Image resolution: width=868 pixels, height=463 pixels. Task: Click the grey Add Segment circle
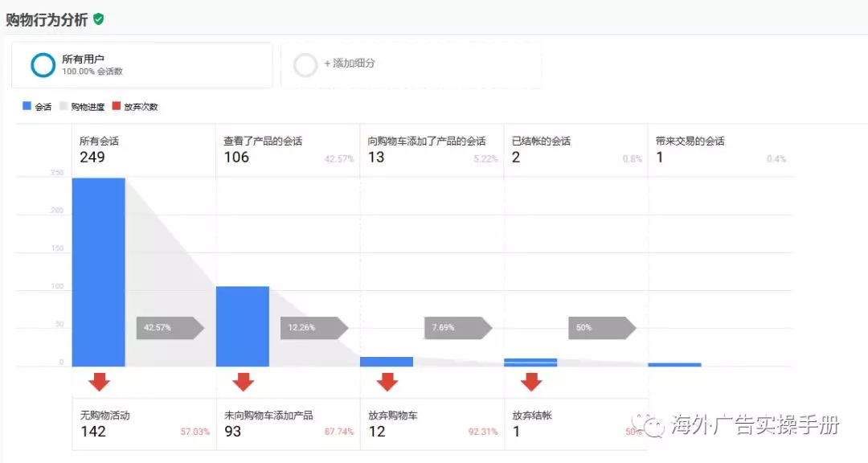tap(305, 65)
